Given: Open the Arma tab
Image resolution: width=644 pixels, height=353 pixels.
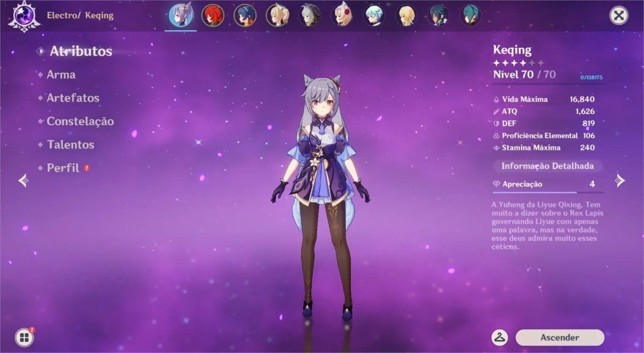Looking at the screenshot, I should click(61, 74).
